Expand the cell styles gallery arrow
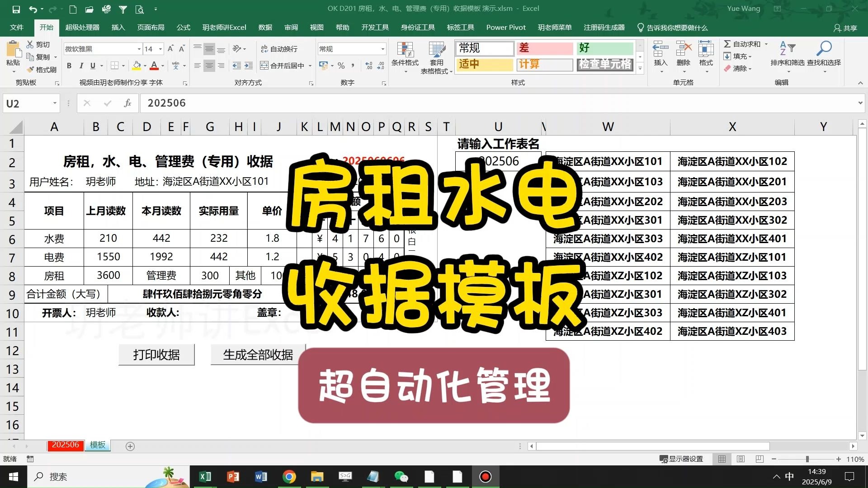 point(639,69)
